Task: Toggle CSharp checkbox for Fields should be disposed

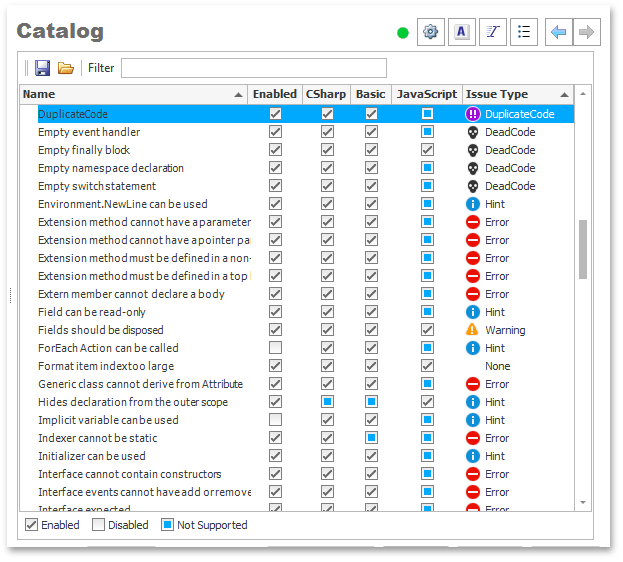Action: point(327,330)
